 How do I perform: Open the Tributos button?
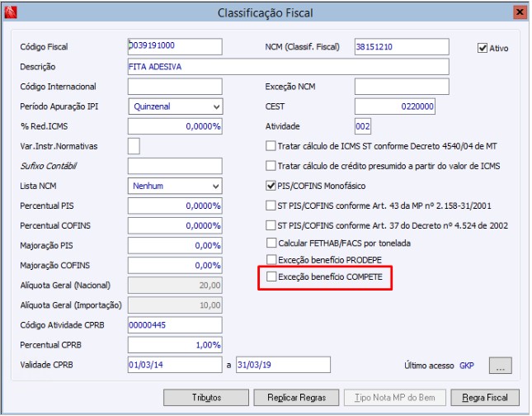206,398
